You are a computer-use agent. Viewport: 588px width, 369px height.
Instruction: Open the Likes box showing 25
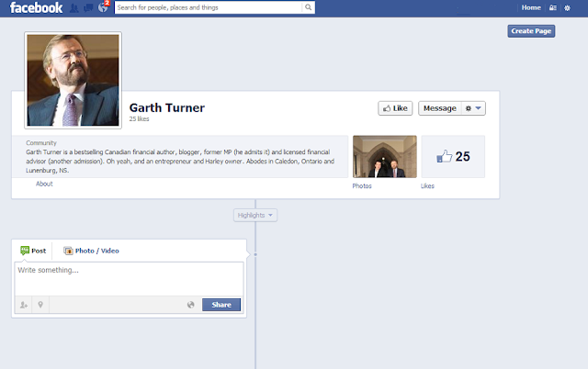click(453, 157)
